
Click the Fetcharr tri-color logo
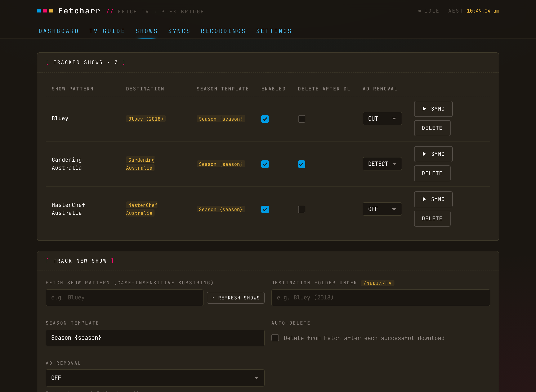(45, 11)
